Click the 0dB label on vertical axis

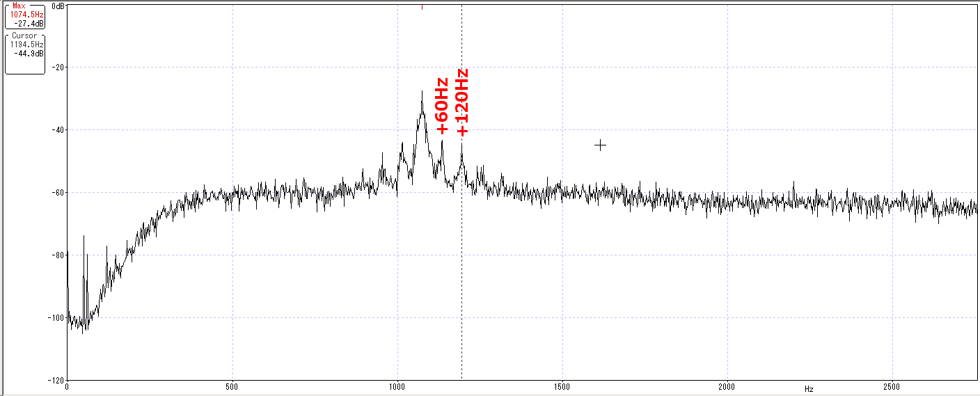click(58, 6)
